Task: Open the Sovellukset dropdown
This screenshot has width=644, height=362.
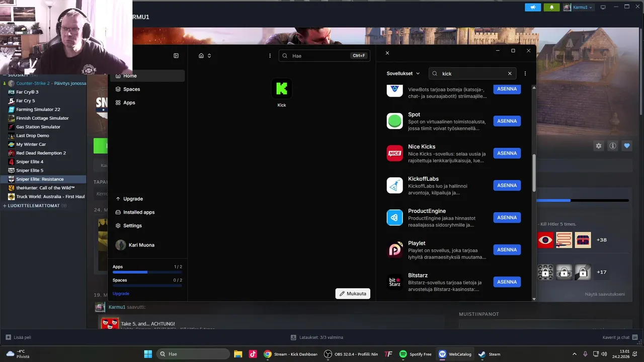Action: tap(403, 73)
